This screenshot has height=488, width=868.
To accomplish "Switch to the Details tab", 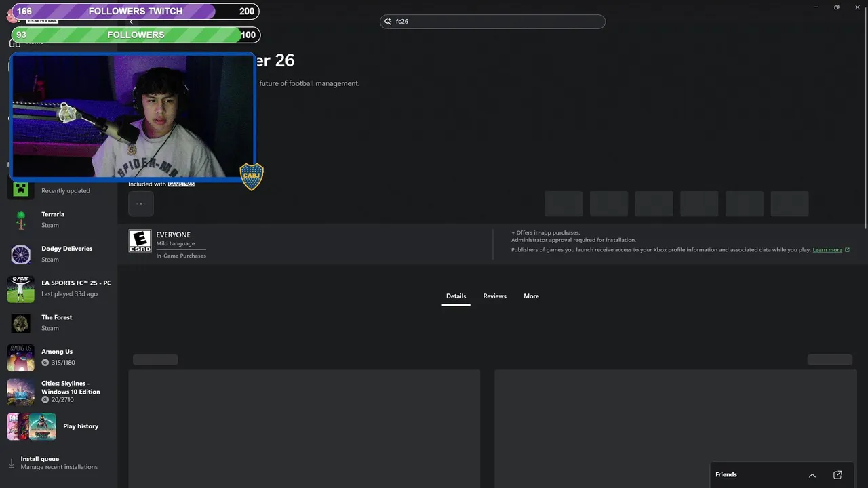I will point(456,296).
